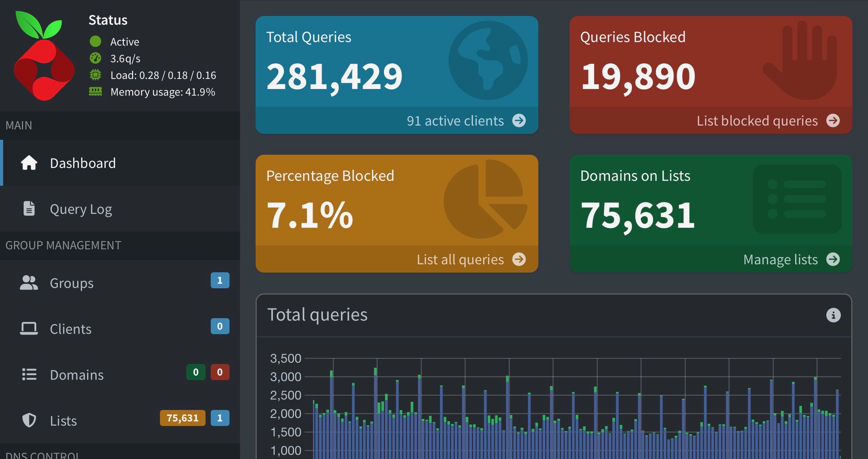Click the home icon beside Dashboard
The width and height of the screenshot is (868, 459).
pos(29,163)
